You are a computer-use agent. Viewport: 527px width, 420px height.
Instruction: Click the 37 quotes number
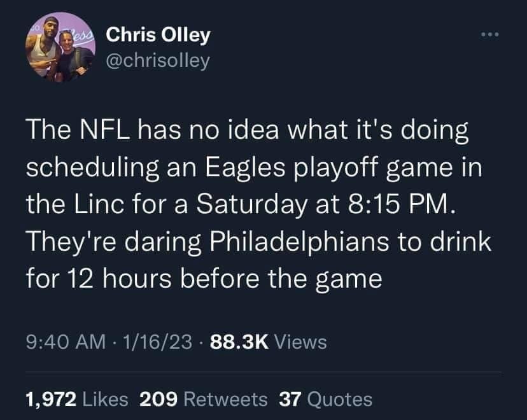pos(290,399)
